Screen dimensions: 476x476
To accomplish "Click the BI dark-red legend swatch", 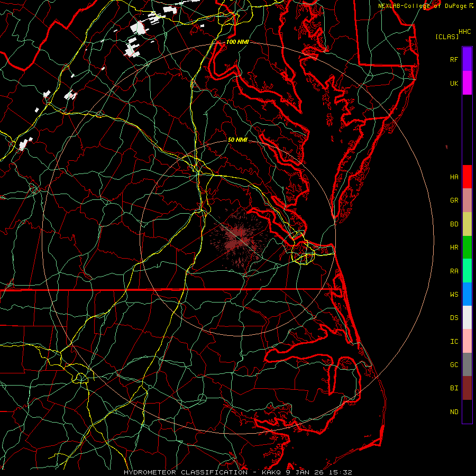I will pos(467,388).
